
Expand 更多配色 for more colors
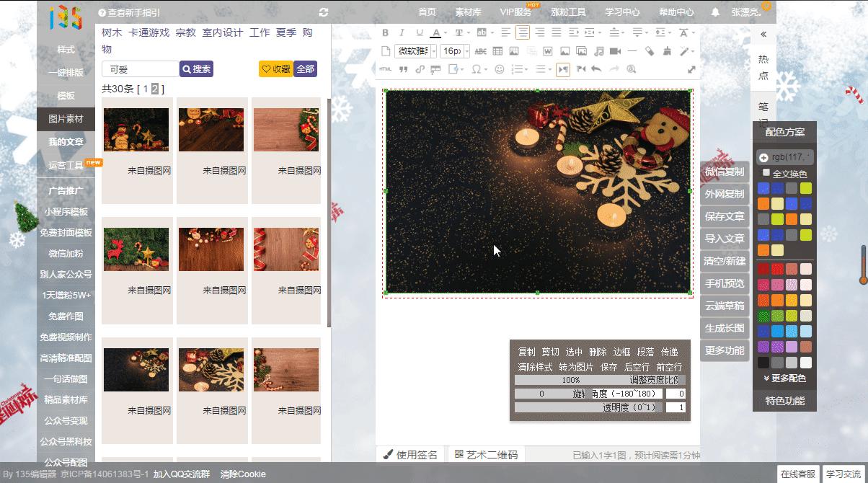(x=784, y=378)
